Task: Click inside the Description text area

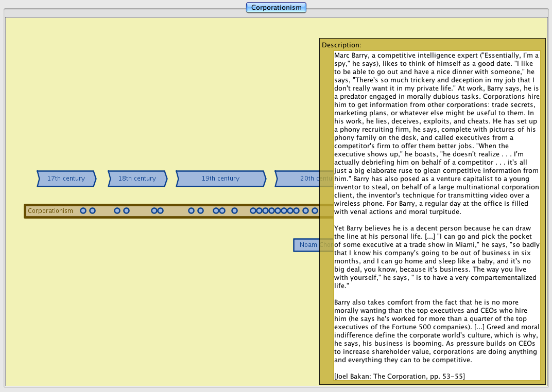Action: click(437, 206)
